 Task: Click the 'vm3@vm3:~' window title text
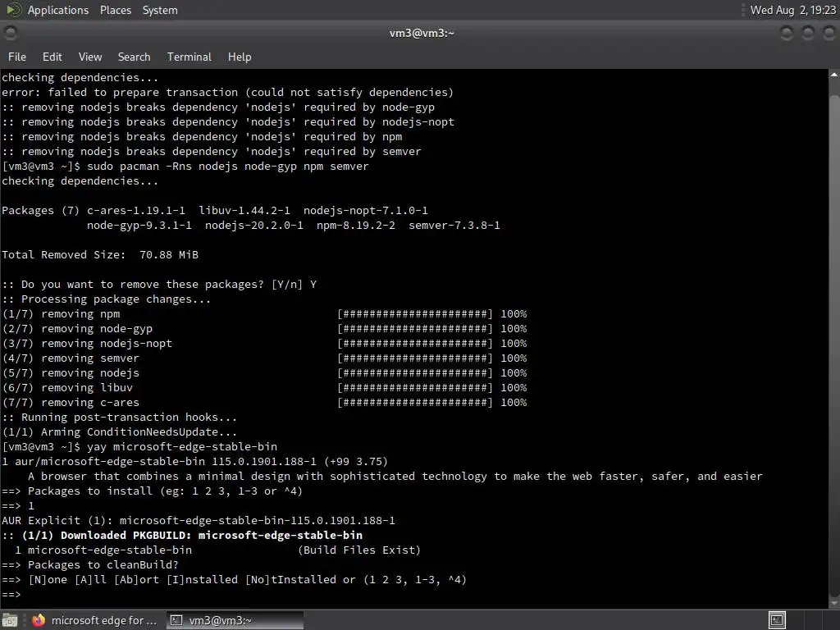coord(422,33)
